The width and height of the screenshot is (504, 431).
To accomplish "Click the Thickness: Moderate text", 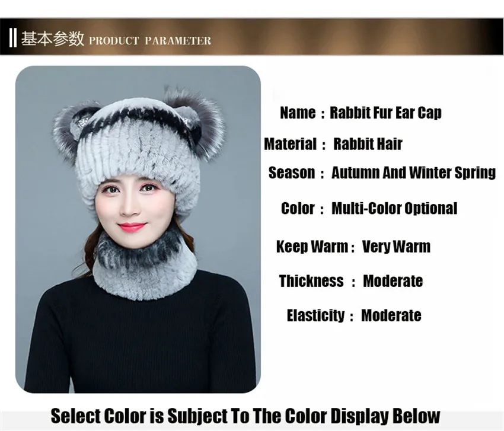I will pos(351,281).
